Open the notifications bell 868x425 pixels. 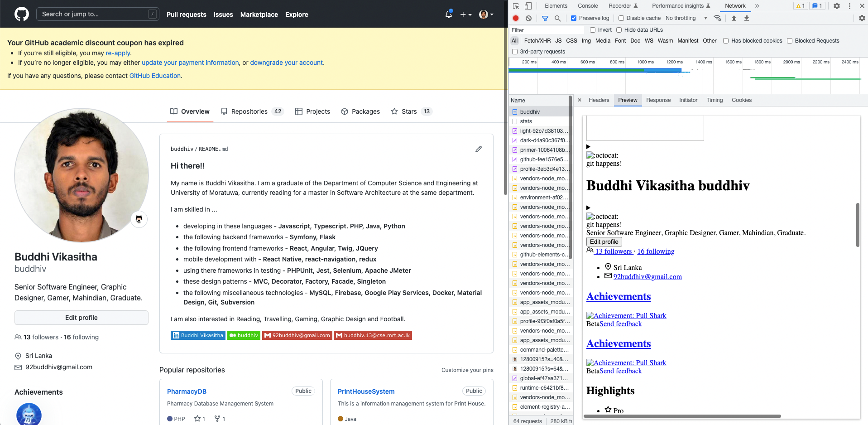[x=449, y=14]
